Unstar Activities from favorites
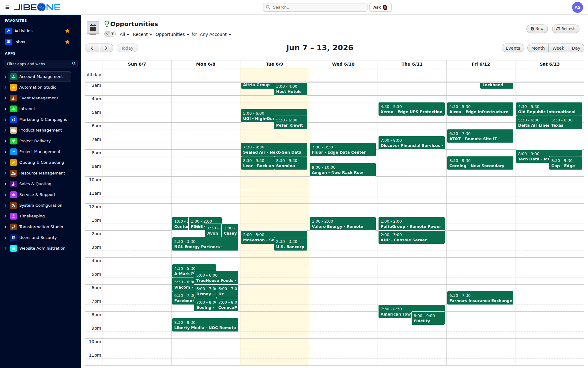 click(x=67, y=31)
